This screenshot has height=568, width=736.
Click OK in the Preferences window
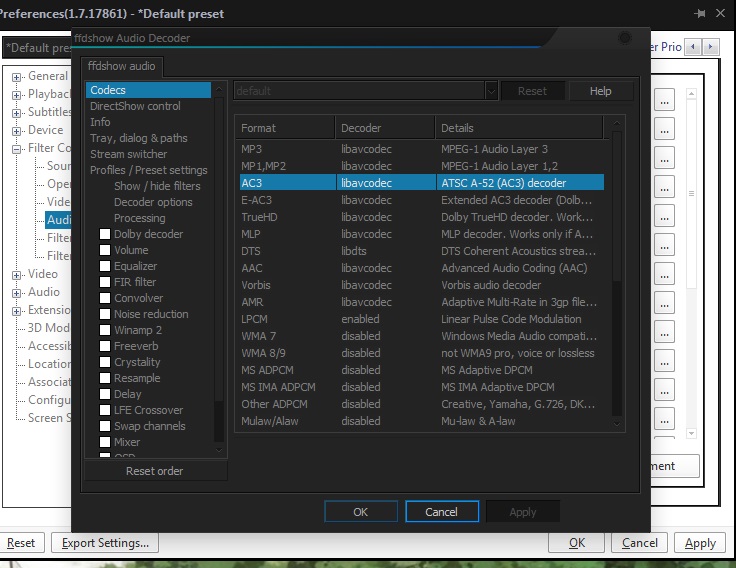[577, 543]
